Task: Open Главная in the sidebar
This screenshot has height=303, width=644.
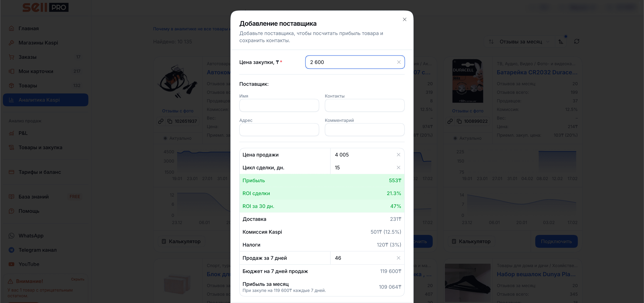Action: [45, 28]
